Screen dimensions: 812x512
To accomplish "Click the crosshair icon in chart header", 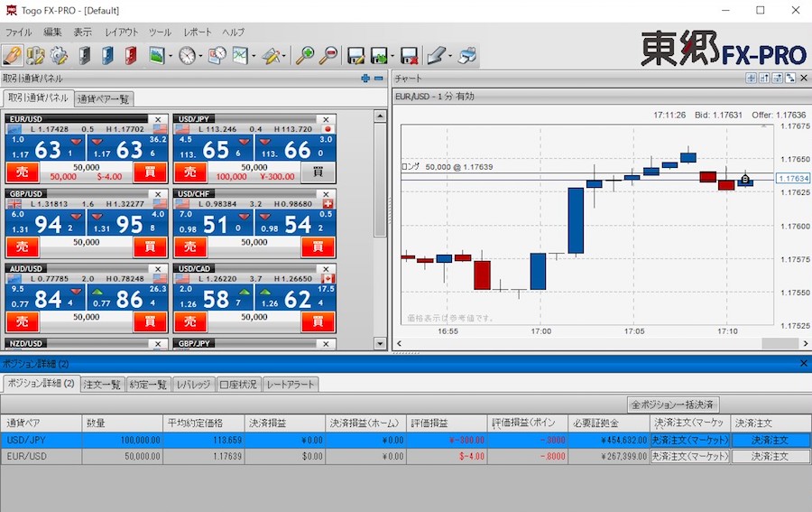I will pos(751,79).
